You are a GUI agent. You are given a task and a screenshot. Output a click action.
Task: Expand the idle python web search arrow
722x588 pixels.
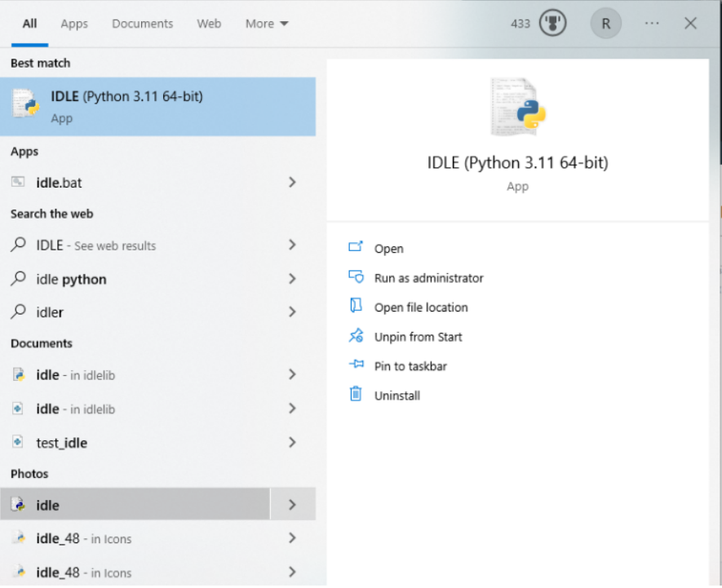click(292, 279)
